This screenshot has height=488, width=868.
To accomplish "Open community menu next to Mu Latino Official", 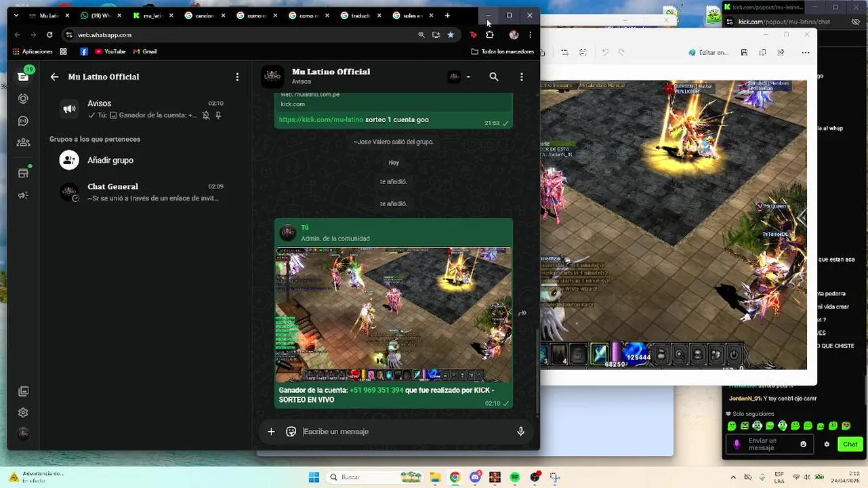I will coord(237,77).
